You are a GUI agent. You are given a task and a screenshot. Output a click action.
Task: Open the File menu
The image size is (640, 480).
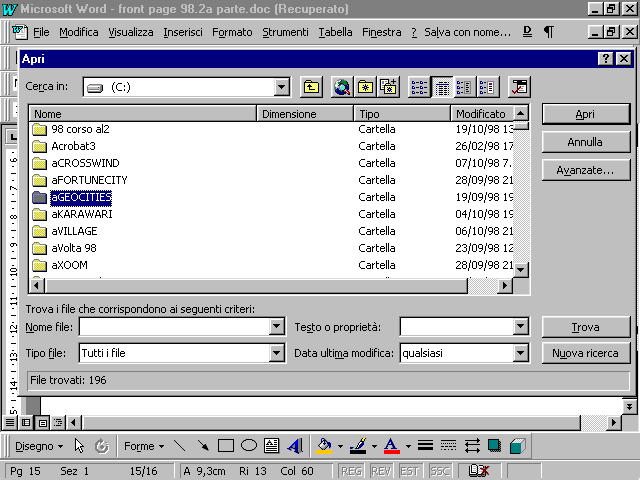pos(41,32)
